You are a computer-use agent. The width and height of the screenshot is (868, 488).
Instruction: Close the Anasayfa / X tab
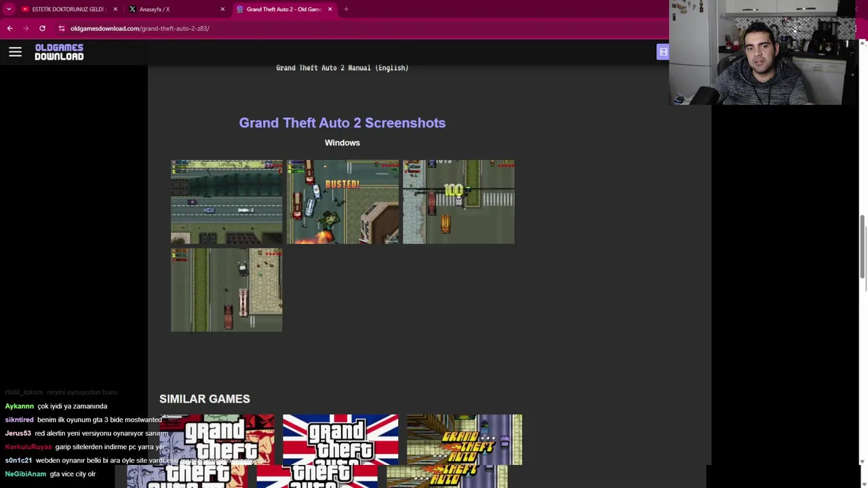pyautogui.click(x=222, y=9)
